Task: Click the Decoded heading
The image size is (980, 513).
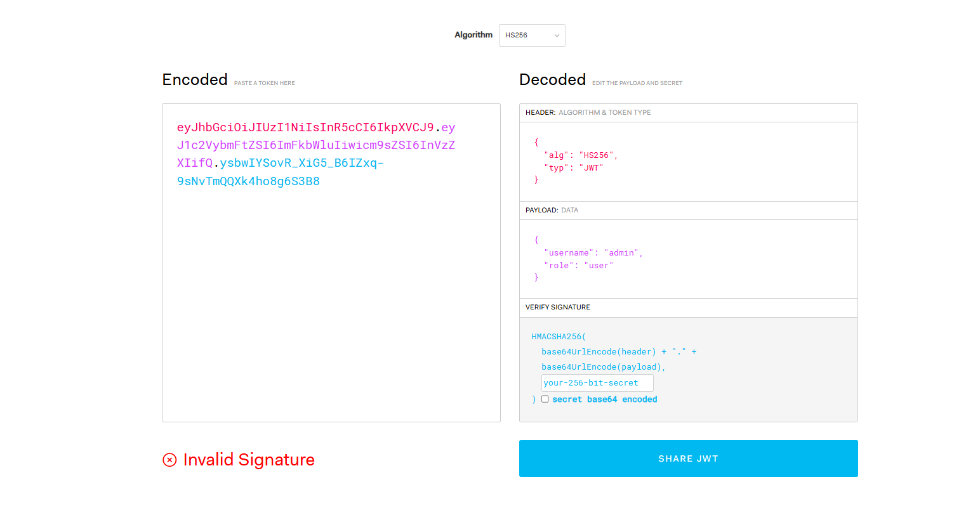Action: click(552, 79)
